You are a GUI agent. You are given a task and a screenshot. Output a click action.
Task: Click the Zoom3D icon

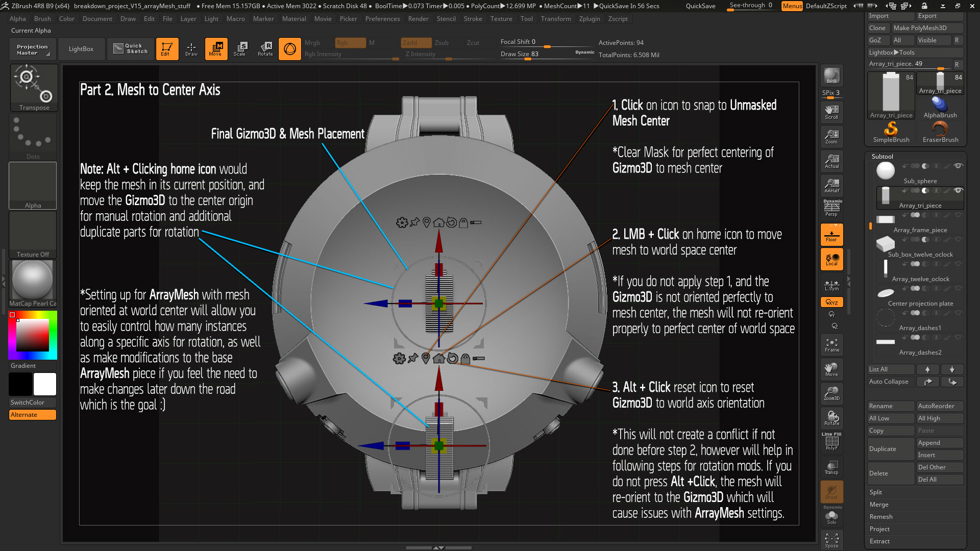(x=831, y=394)
